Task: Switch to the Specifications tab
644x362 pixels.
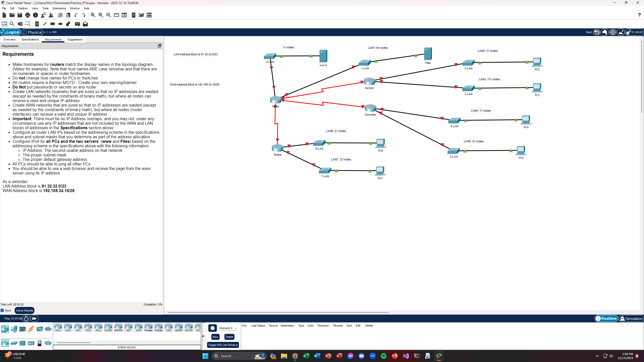Action: (30, 39)
